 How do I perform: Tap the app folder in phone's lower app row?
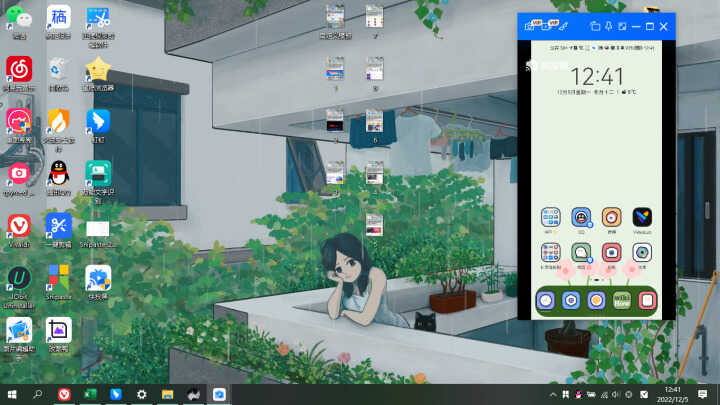point(551,253)
